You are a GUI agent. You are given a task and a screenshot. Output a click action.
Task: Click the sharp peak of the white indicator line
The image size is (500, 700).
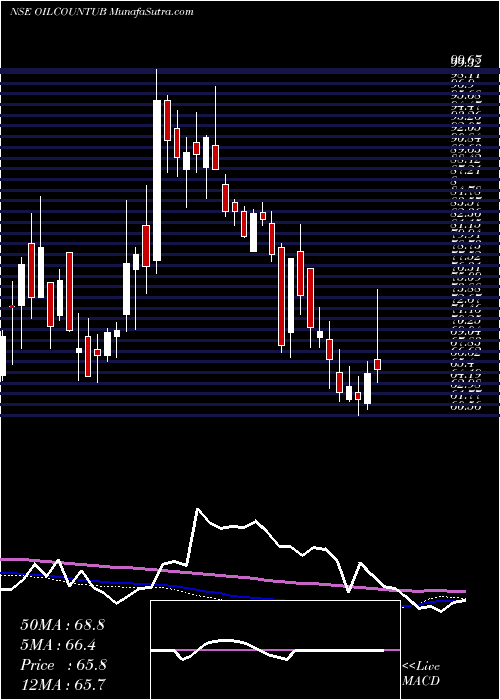click(x=198, y=508)
